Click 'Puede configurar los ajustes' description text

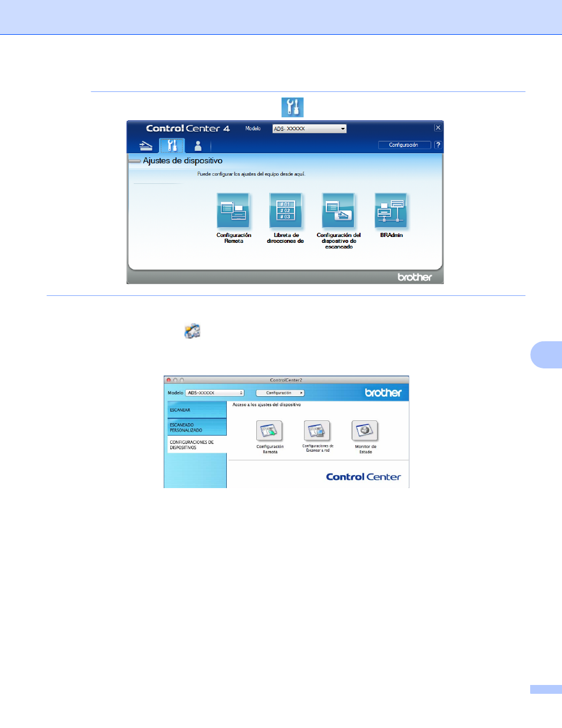coord(252,174)
